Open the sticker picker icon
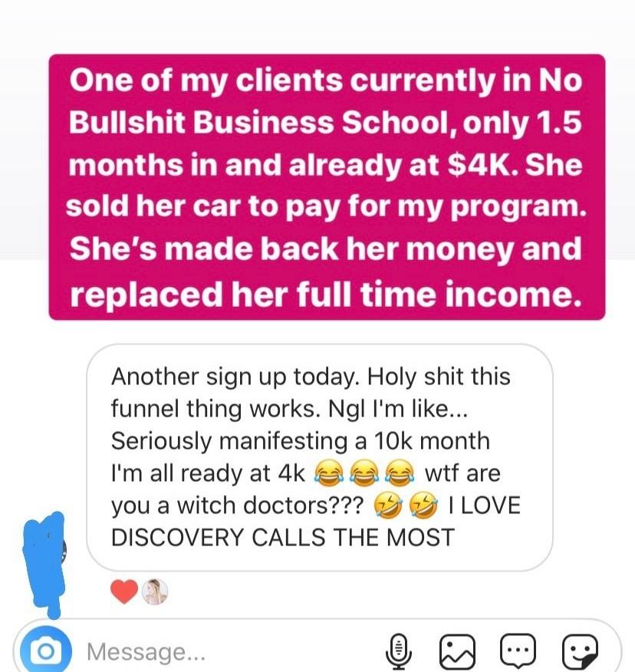Image resolution: width=635 pixels, height=672 pixels. [579, 651]
